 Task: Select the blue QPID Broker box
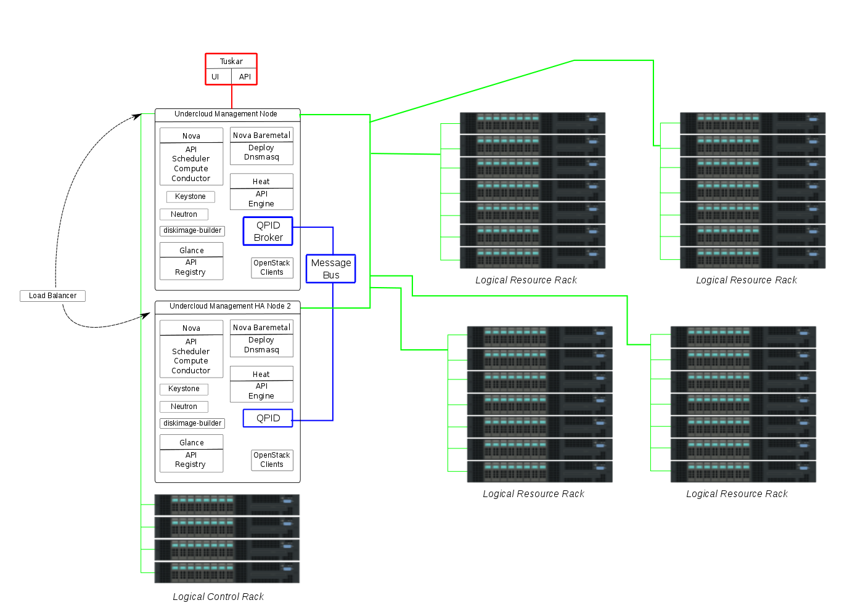268,231
